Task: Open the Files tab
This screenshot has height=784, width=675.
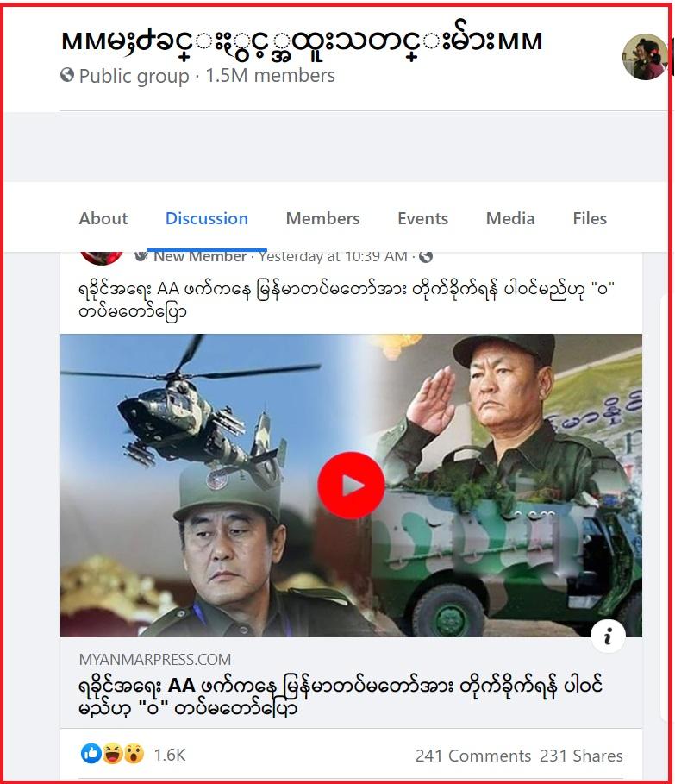Action: [x=590, y=218]
